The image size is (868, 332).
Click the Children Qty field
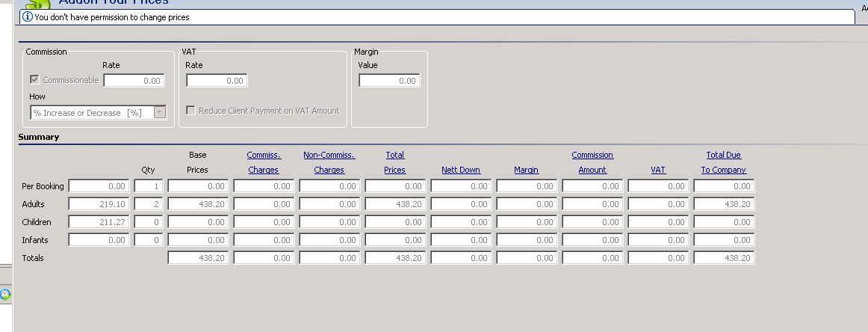point(149,221)
